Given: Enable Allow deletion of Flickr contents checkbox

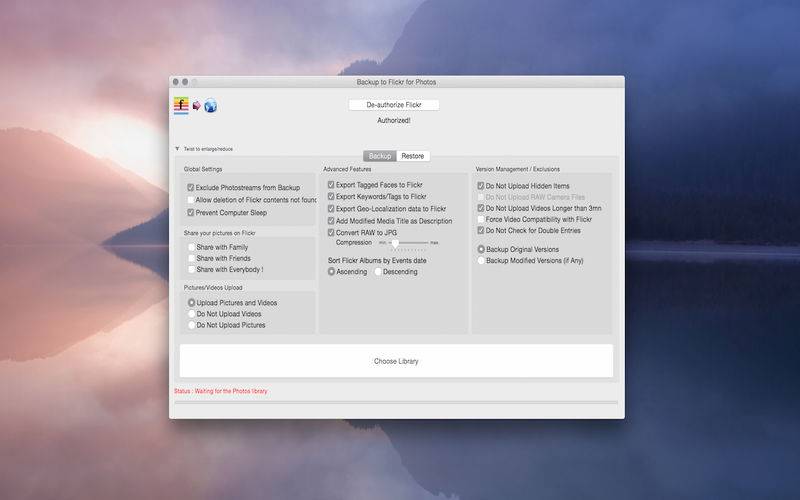Looking at the screenshot, I should (191, 200).
